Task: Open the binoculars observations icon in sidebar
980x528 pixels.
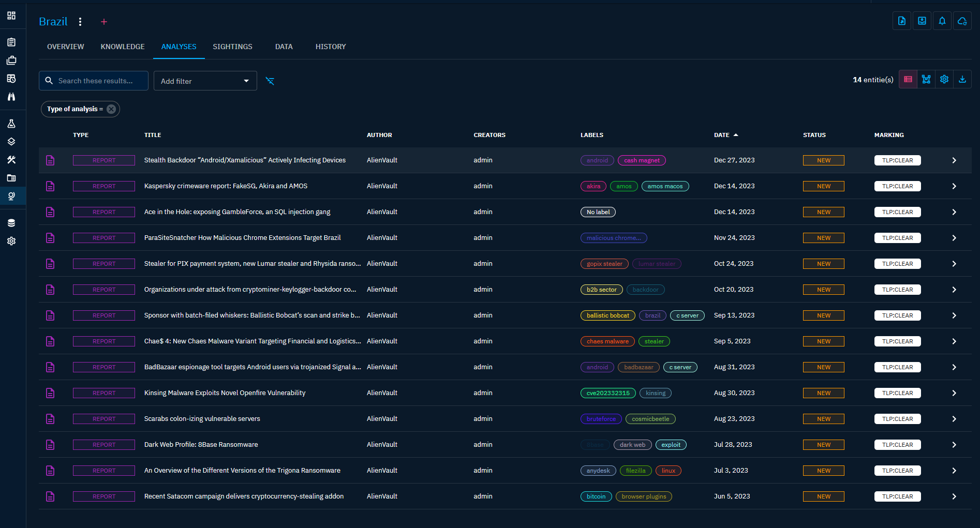Action: [x=11, y=97]
